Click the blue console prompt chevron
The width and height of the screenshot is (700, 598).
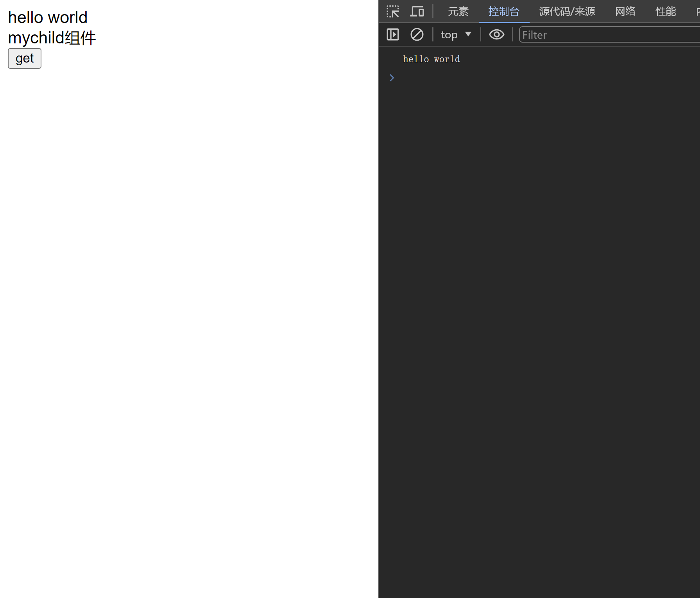[392, 78]
